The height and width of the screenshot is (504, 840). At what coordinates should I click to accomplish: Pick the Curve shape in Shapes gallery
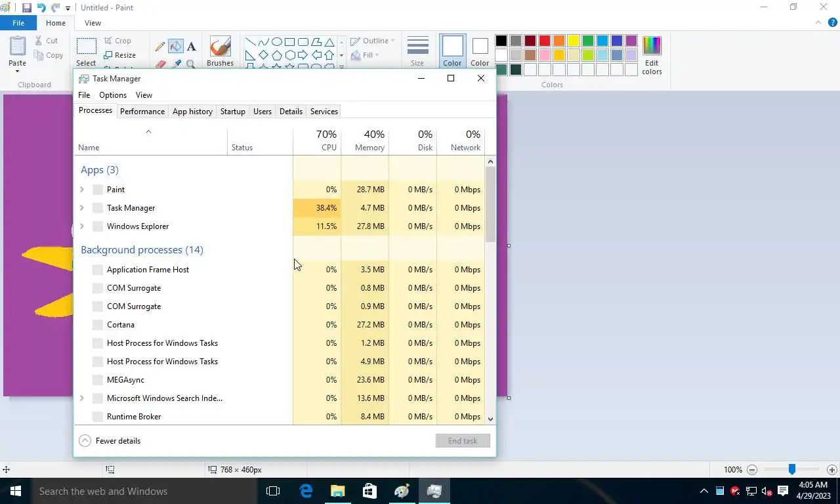[264, 41]
